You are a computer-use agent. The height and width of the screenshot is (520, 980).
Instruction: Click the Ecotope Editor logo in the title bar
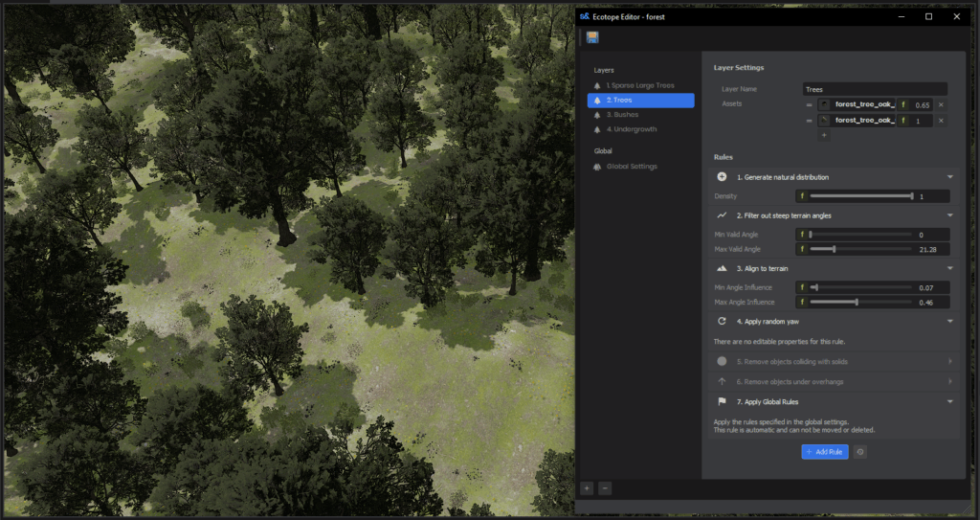point(585,17)
